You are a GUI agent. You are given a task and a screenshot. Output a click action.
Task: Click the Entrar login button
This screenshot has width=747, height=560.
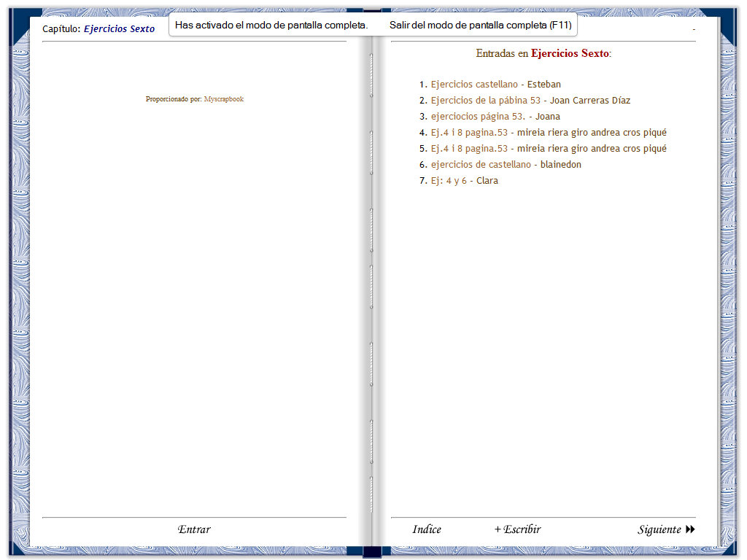point(194,529)
